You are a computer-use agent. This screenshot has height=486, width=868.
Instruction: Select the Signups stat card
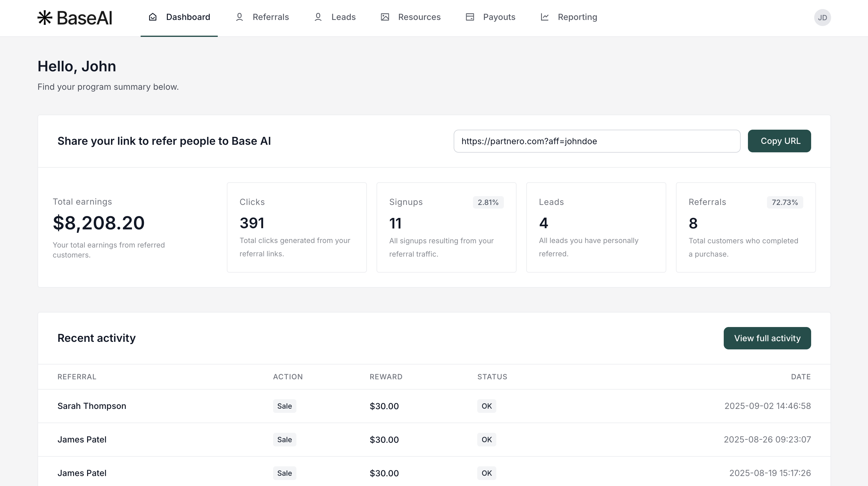click(x=446, y=227)
